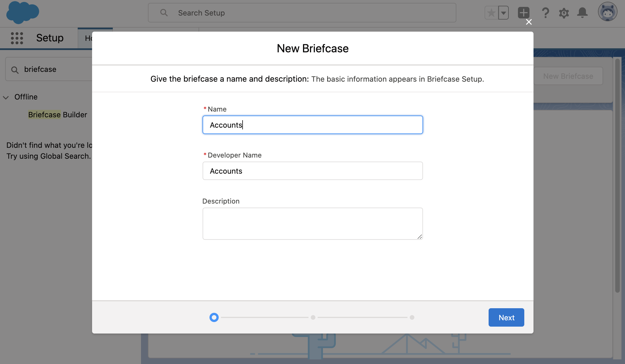The image size is (625, 364).
Task: Open the app launcher grid icon
Action: 17,38
